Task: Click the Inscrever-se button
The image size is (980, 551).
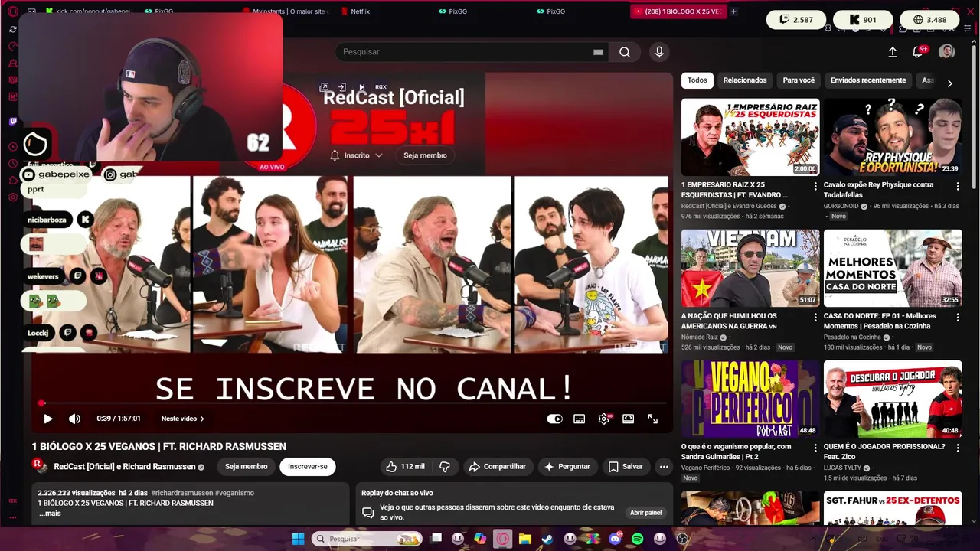Action: (308, 467)
